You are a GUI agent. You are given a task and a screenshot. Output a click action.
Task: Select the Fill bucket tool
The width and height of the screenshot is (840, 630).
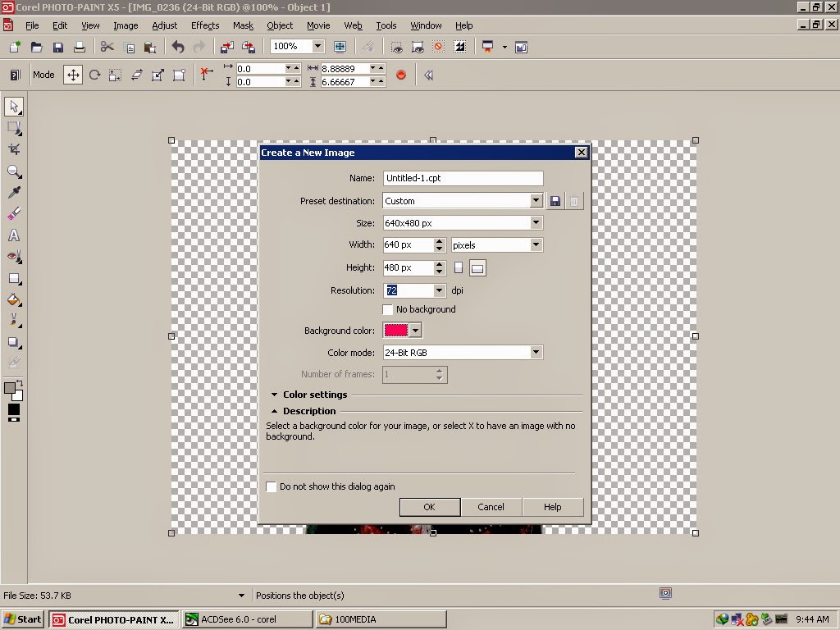click(x=15, y=300)
